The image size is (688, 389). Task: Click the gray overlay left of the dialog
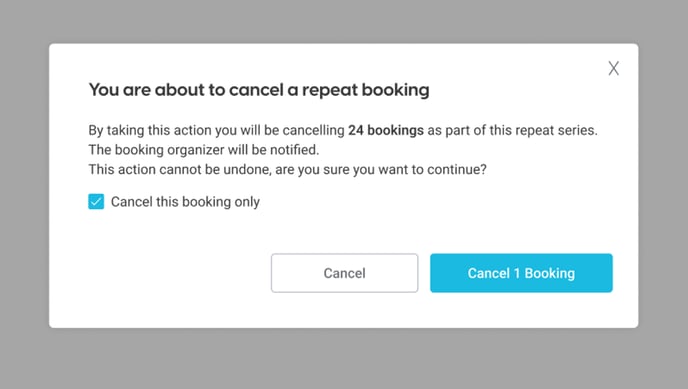[24, 186]
